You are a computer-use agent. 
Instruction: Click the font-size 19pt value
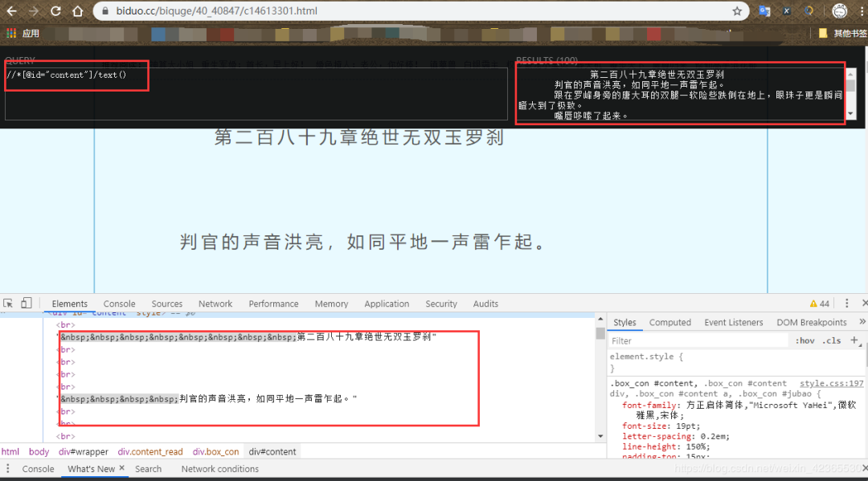tap(686, 426)
